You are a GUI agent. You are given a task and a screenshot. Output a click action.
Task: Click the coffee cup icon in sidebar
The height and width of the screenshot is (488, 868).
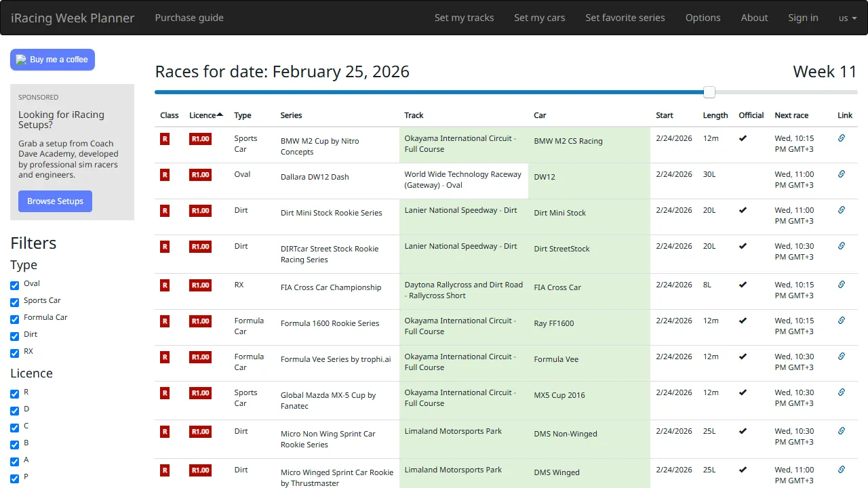tap(21, 60)
